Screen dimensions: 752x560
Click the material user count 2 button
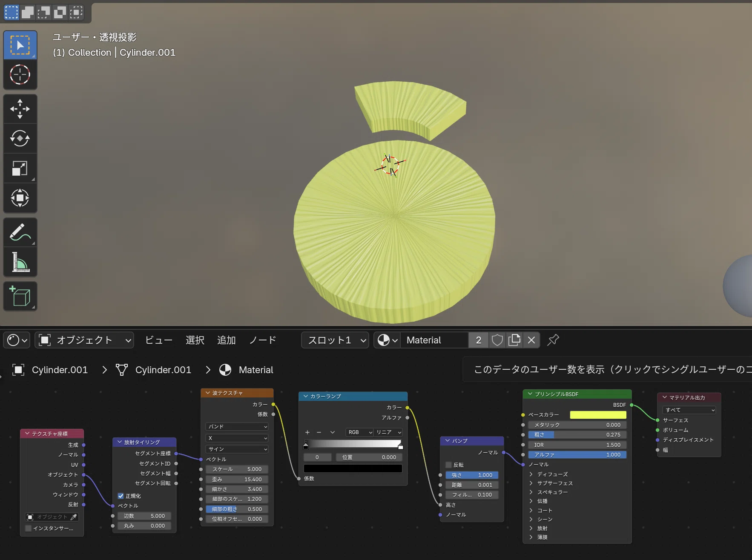[479, 340]
